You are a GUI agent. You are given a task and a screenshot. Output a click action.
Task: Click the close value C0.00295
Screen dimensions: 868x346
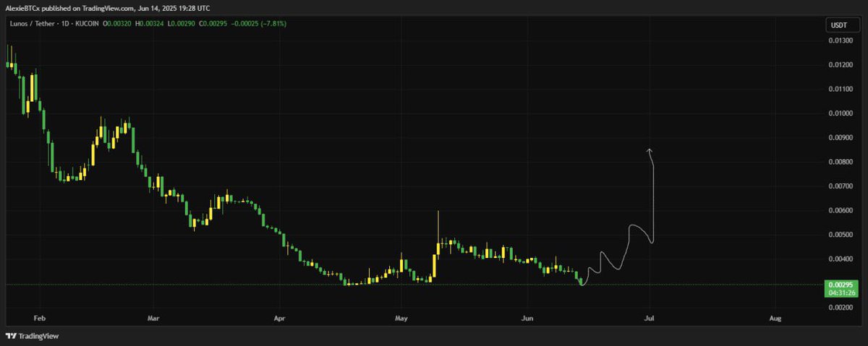213,23
